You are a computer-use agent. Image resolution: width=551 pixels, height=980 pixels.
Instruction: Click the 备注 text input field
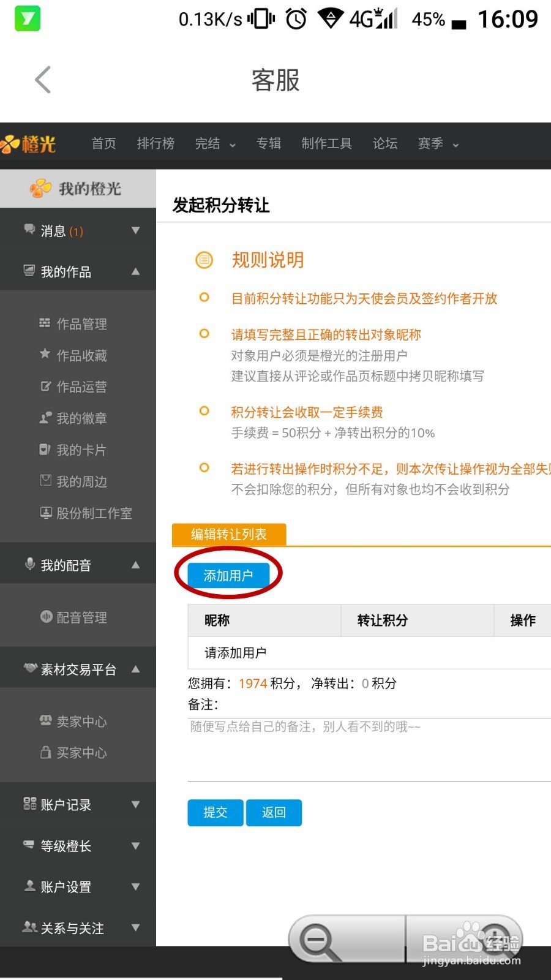(369, 750)
